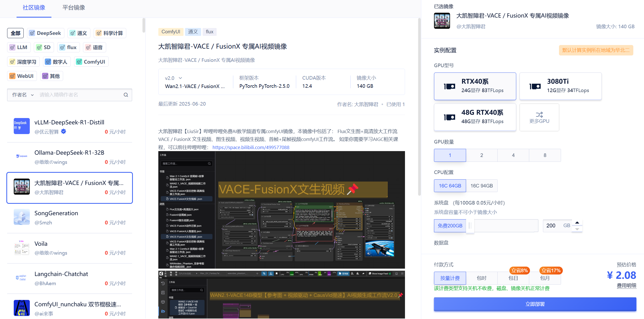
Task: Click the ComfyUI tag on image detail
Action: click(x=171, y=32)
